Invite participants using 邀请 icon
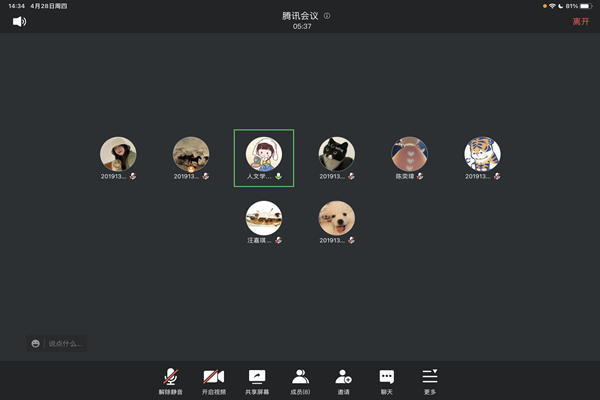600x400 pixels. tap(343, 380)
